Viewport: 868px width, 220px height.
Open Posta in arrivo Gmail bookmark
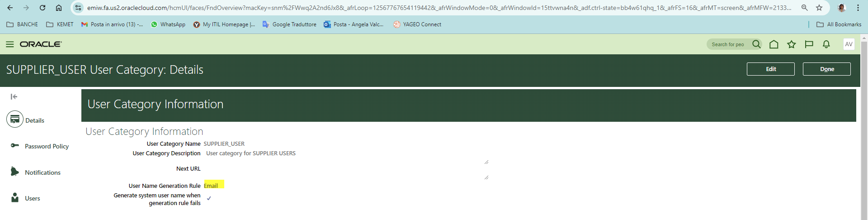point(112,24)
